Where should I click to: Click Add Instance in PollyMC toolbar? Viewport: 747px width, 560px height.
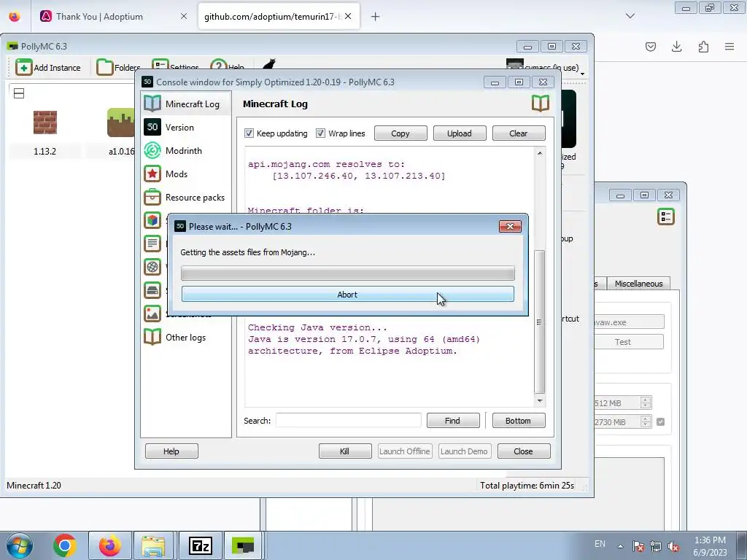(x=48, y=68)
